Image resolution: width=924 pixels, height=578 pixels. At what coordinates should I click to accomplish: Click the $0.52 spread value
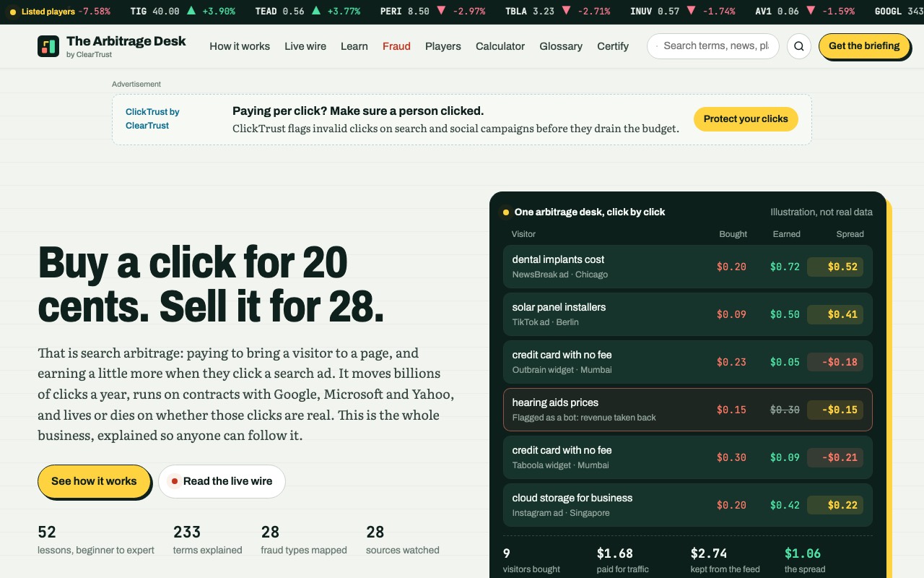coord(835,267)
